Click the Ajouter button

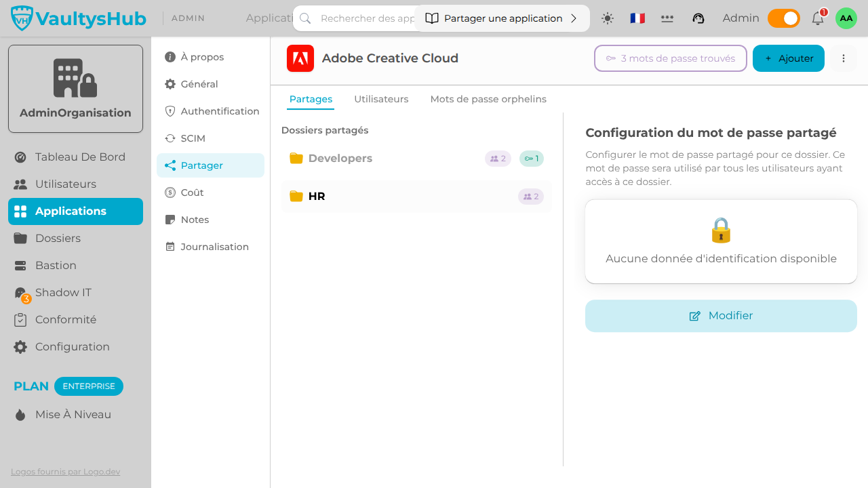[789, 58]
